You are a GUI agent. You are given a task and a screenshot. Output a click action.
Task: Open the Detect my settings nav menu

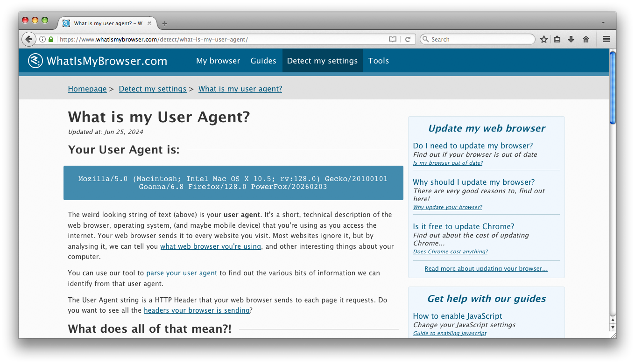(322, 61)
